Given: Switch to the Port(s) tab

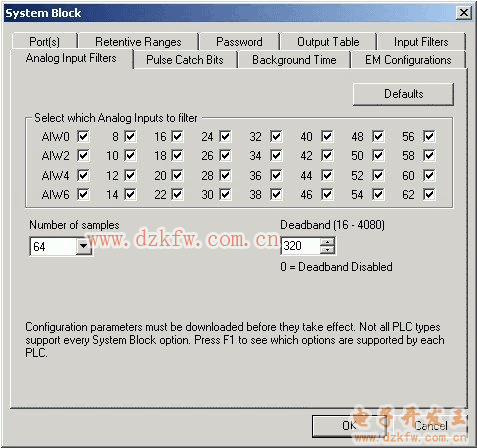Looking at the screenshot, I should pos(45,41).
